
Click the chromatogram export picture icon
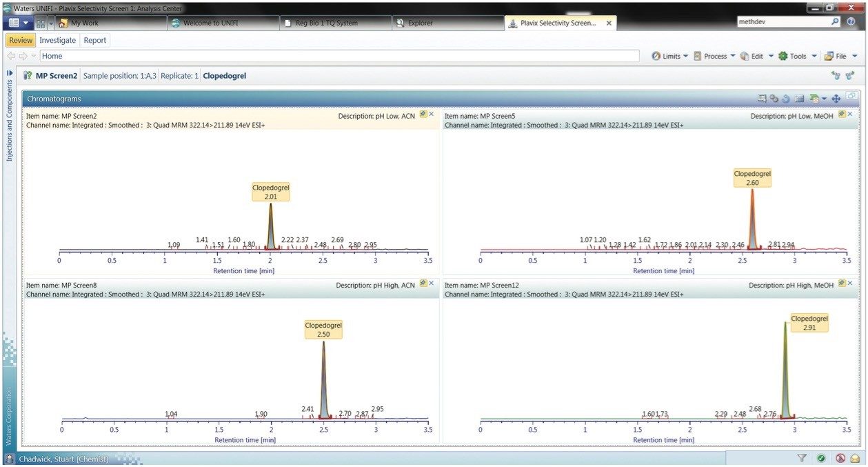(x=814, y=99)
